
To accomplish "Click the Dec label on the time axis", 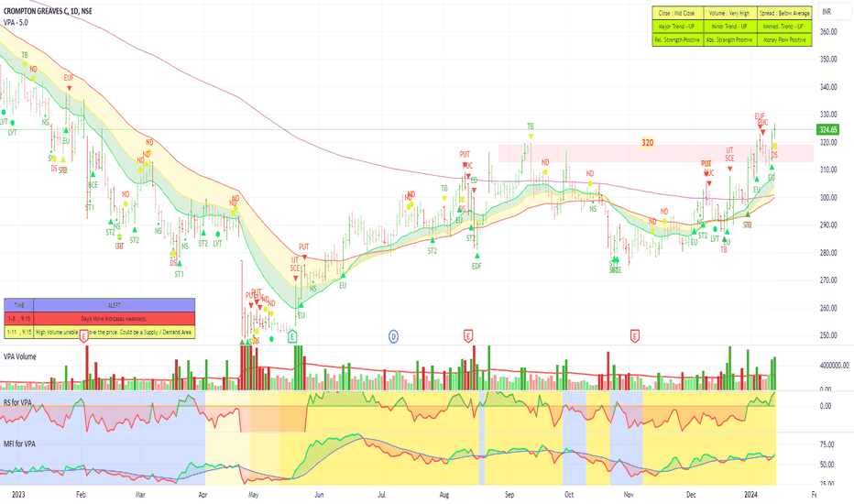I will click(691, 495).
